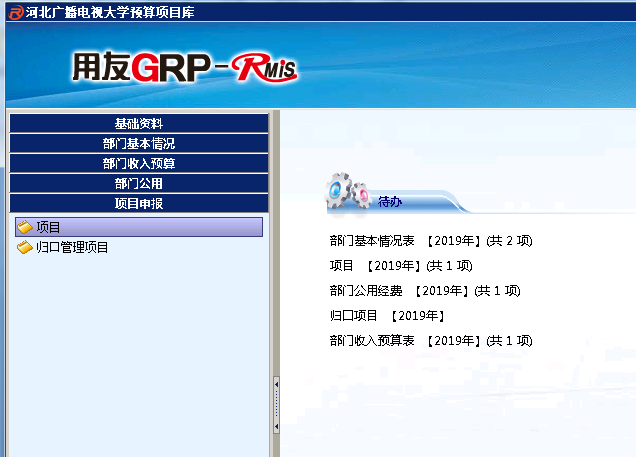Screen dimensions: 636x457
Task: Click the 用友GRP-RMIS logo
Action: coord(183,67)
